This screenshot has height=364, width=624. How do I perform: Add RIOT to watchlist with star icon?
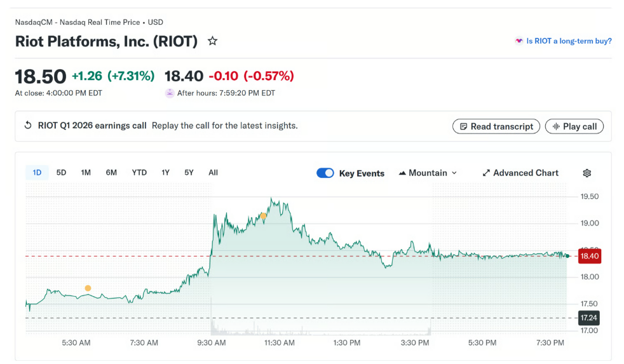pos(212,41)
